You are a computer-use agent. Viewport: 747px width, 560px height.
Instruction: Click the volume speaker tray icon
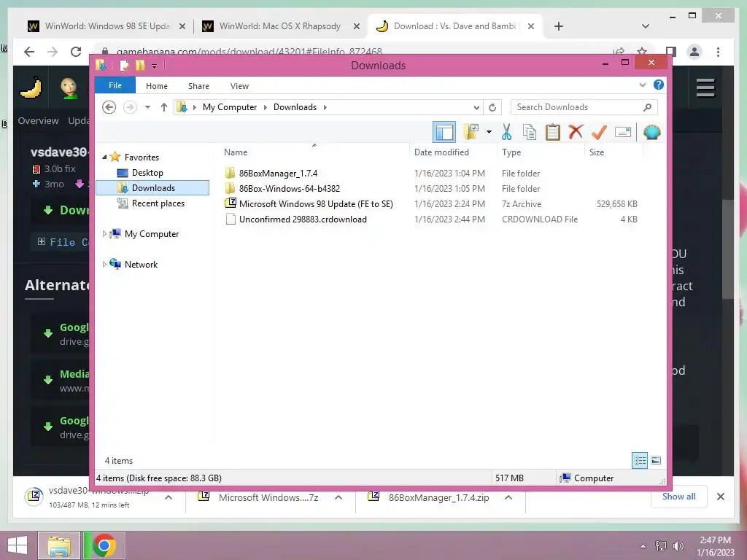(x=678, y=545)
